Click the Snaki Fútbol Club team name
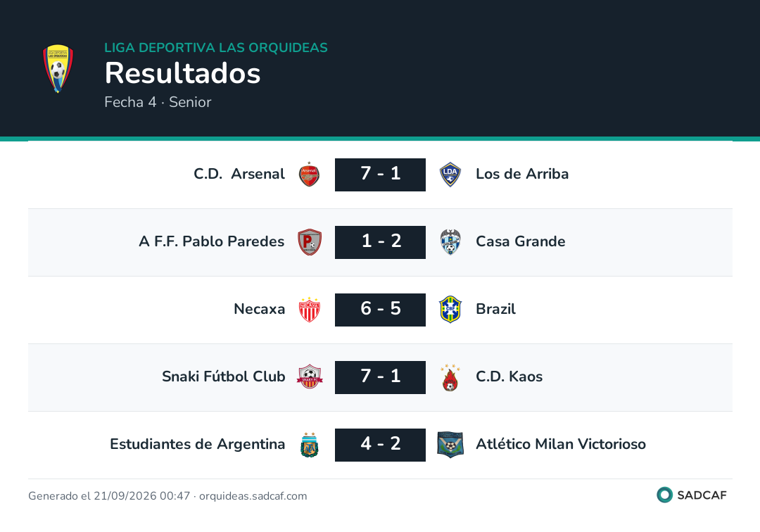The height and width of the screenshot is (532, 760). [x=224, y=376]
